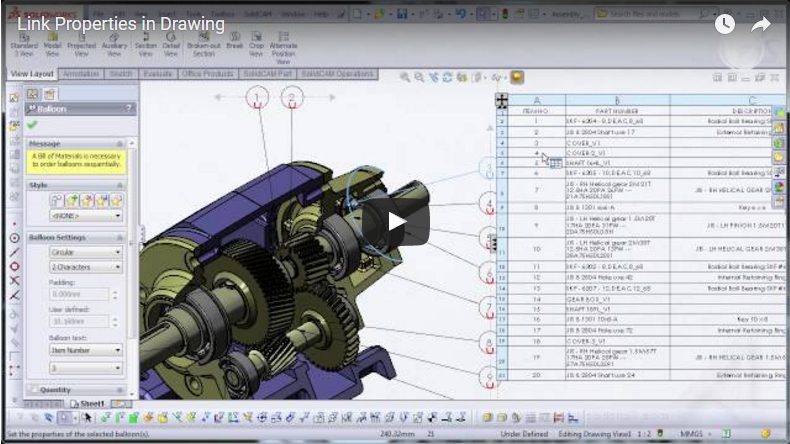The image size is (790, 444).
Task: Click the MMGS units status entry
Action: [x=691, y=433]
